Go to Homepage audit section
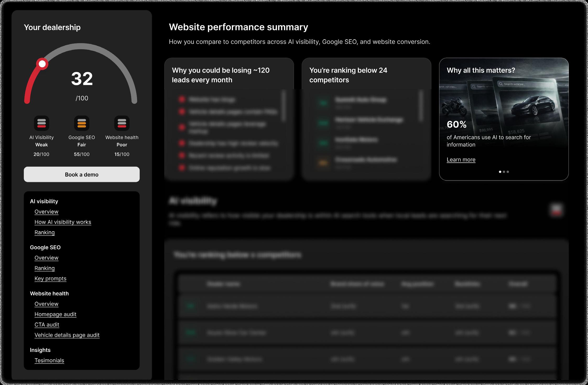The image size is (588, 385). (x=55, y=314)
